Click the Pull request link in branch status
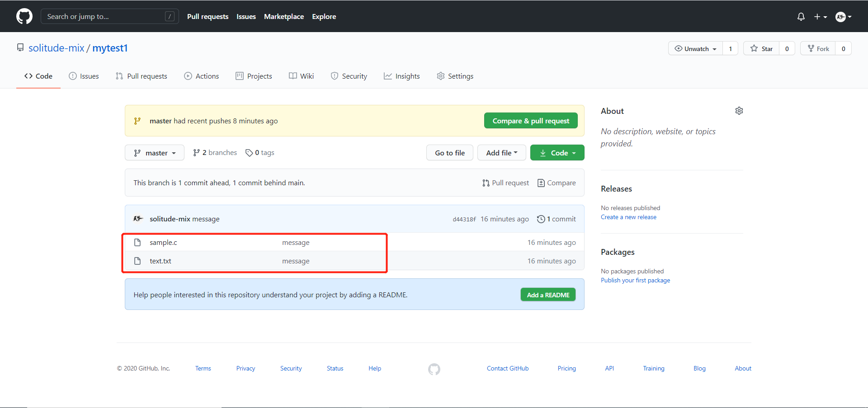The image size is (868, 408). 505,183
